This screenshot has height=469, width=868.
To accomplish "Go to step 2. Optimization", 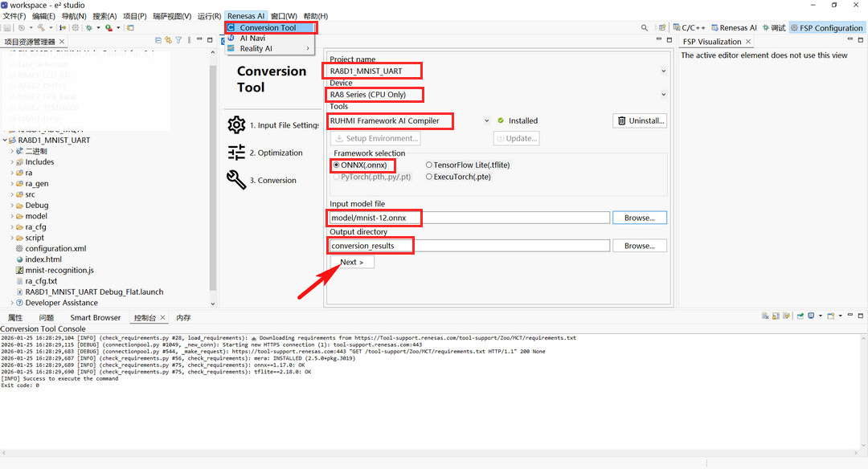I will click(276, 153).
